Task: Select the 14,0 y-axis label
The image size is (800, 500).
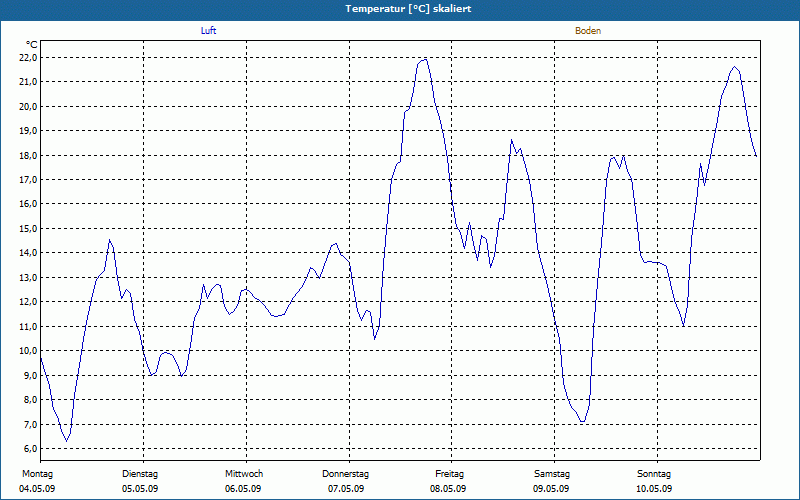Action: [28, 253]
